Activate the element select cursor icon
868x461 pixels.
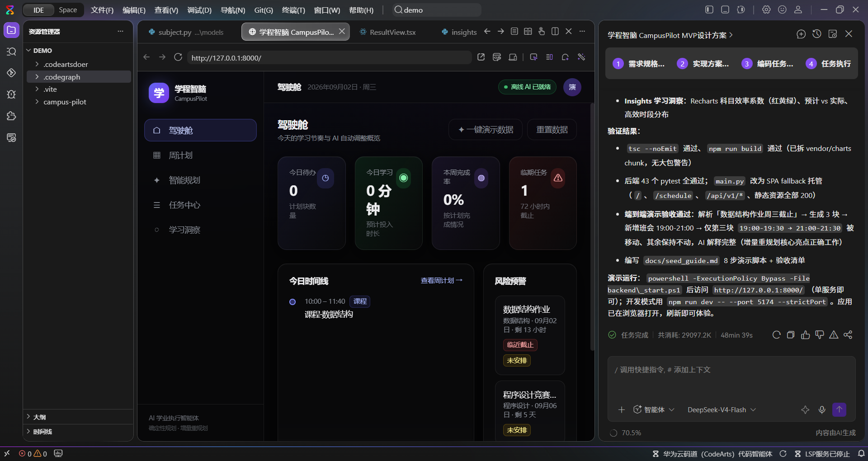[x=533, y=57]
